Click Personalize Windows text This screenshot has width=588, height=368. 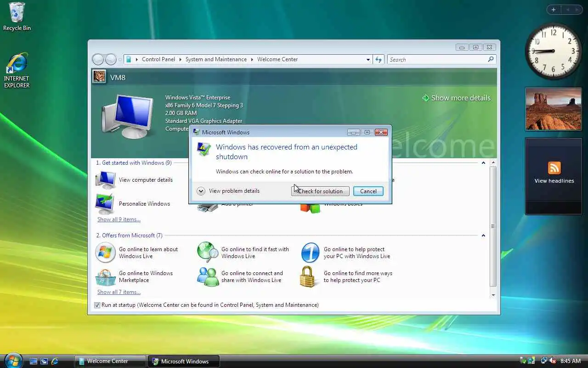[x=144, y=204]
